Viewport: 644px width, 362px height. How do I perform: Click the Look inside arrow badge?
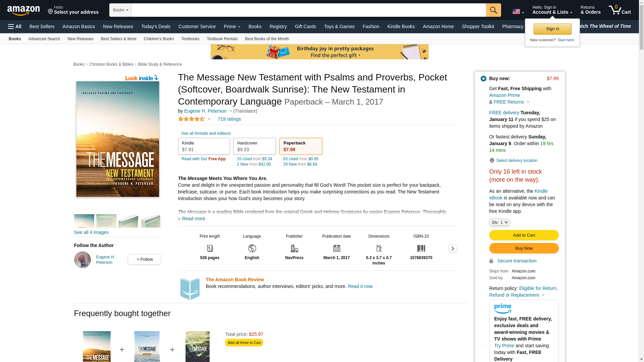[x=142, y=78]
